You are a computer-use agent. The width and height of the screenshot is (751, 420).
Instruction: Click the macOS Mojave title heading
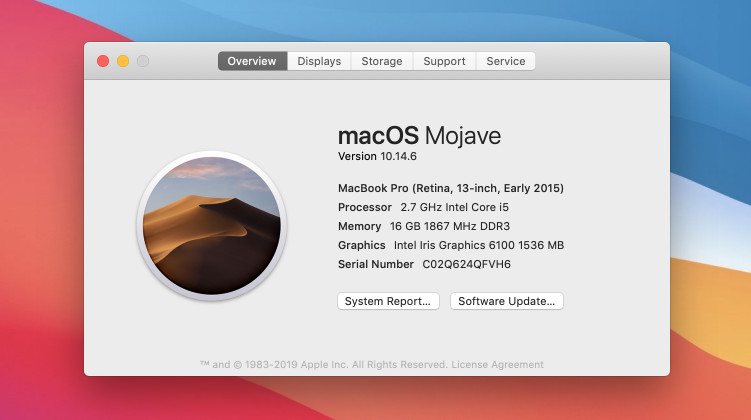(x=419, y=135)
